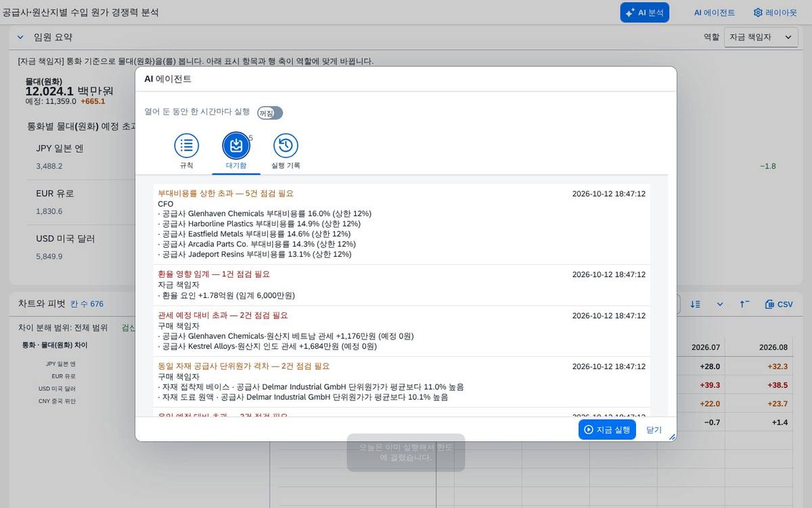Close the dialog with 닫기

coord(654,429)
